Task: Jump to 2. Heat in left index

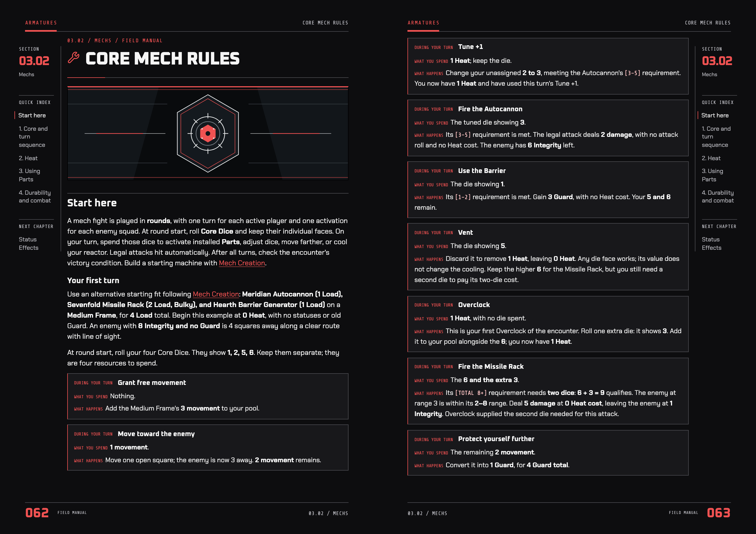Action: (28, 158)
